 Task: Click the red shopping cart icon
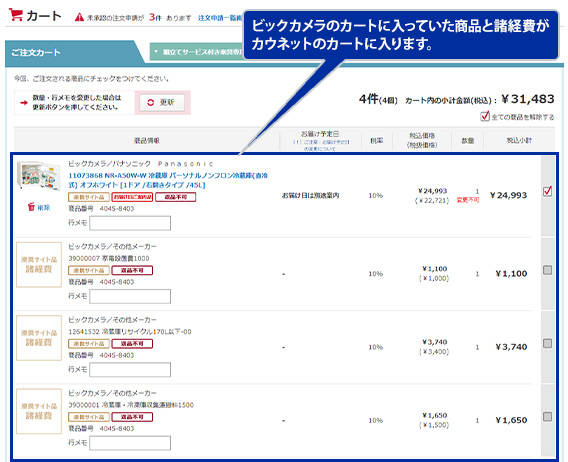coord(16,14)
